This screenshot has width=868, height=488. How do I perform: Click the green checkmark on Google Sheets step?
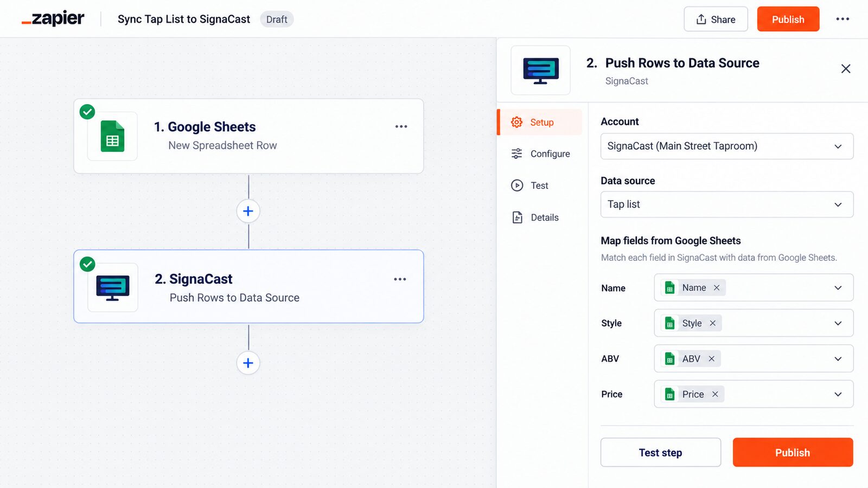coord(87,112)
